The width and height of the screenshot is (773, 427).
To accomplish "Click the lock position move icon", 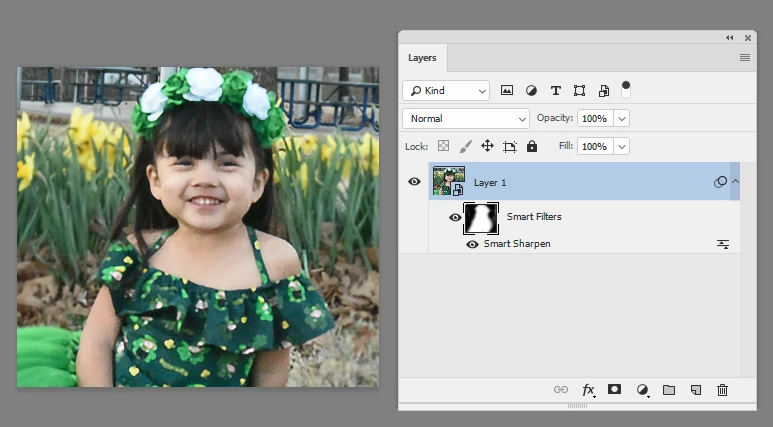I will (x=487, y=146).
